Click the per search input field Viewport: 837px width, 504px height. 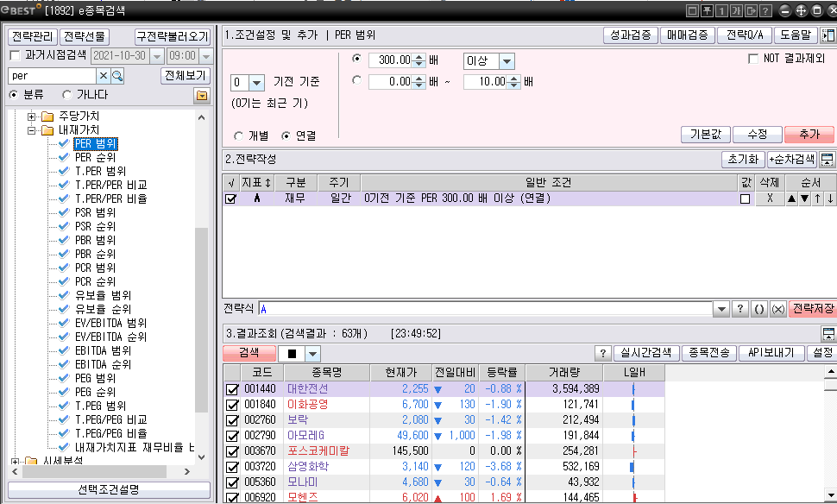[53, 76]
